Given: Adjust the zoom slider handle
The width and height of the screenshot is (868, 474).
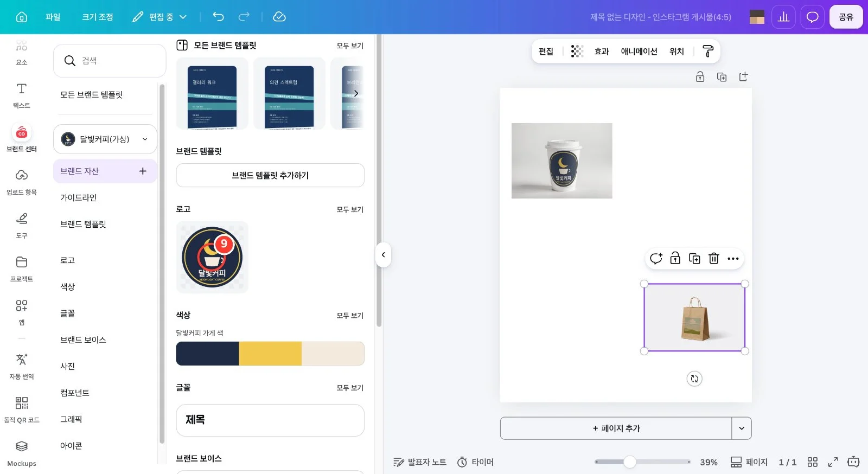Looking at the screenshot, I should (x=629, y=462).
